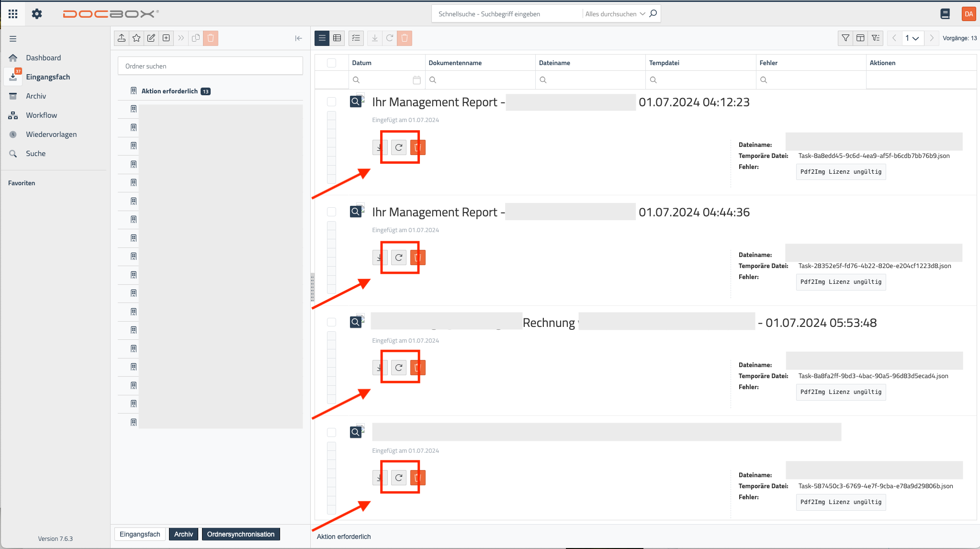
Task: Check the first Management Report row checkbox
Action: (x=331, y=101)
